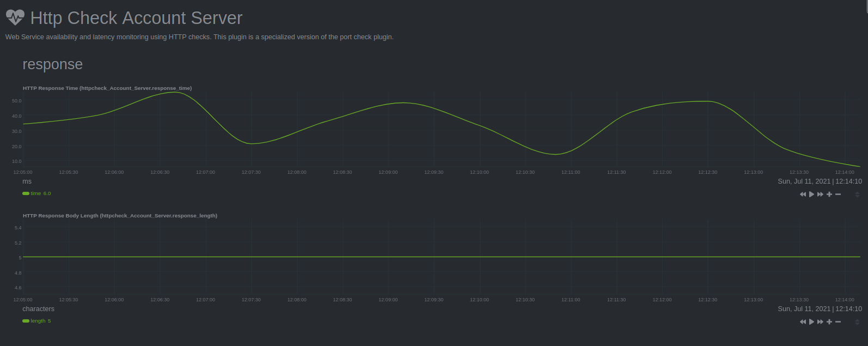Zoom out on the HTTP Response Time chart
Image resolution: width=868 pixels, height=346 pixels.
[x=838, y=195]
